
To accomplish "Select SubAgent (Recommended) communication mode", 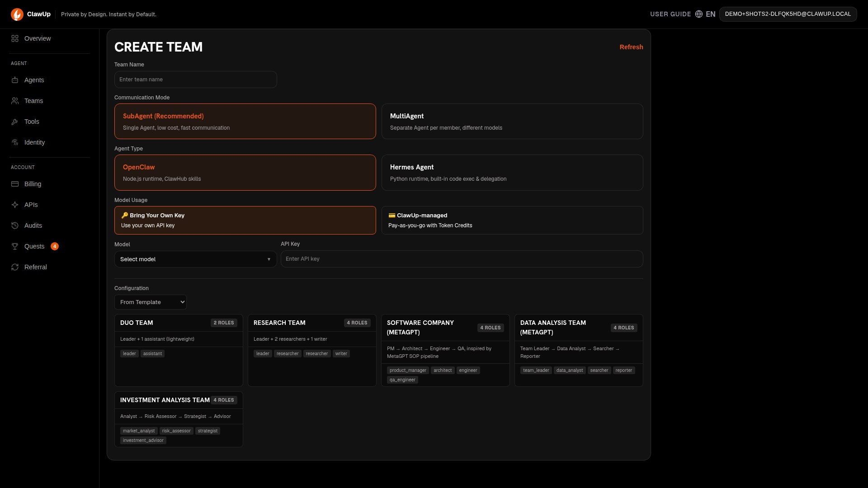I will click(245, 122).
